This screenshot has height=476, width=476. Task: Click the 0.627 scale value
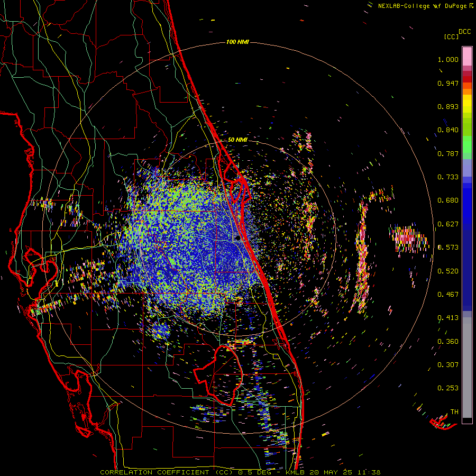pyautogui.click(x=448, y=224)
